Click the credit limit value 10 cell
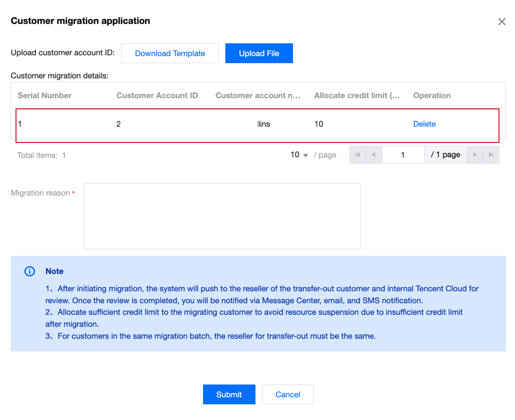This screenshot has width=515, height=420. point(319,124)
